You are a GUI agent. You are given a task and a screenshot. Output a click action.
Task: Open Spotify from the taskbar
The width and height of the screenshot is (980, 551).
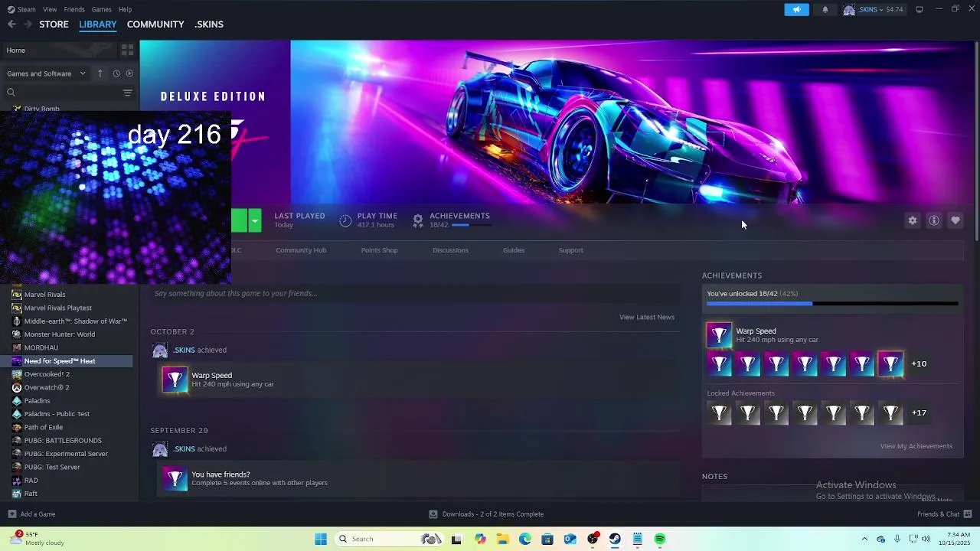click(660, 539)
